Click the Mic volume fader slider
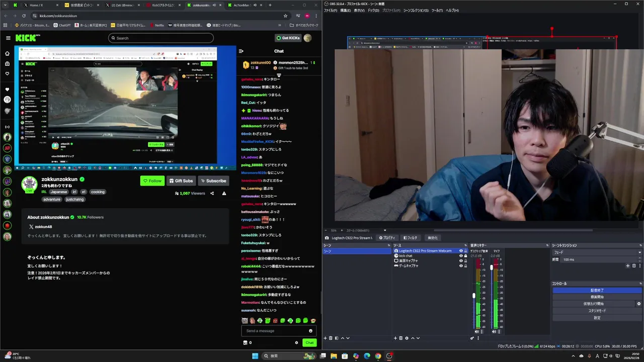This screenshot has width=644, height=362. point(491,267)
